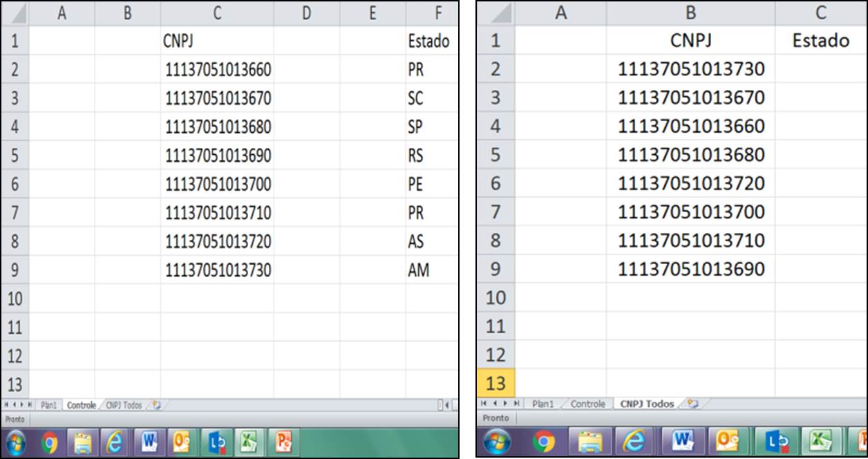Screen dimensions: 868x459
Task: Switch to Word in right screenshot taskbar
Action: point(682,442)
